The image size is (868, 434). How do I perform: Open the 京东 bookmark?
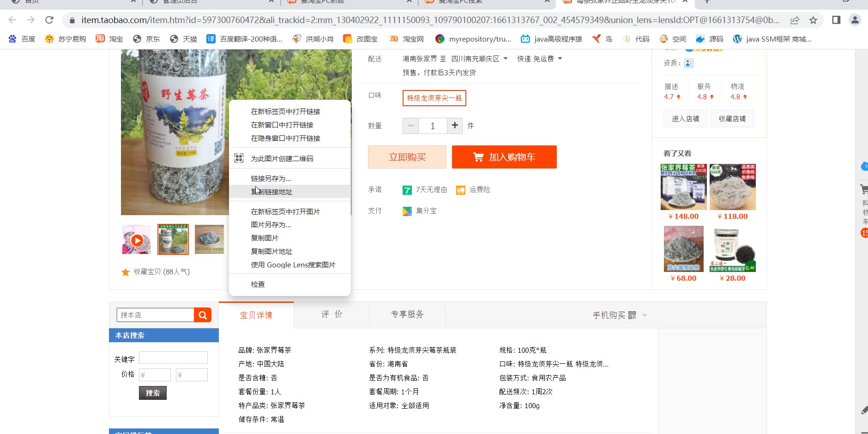[146, 39]
